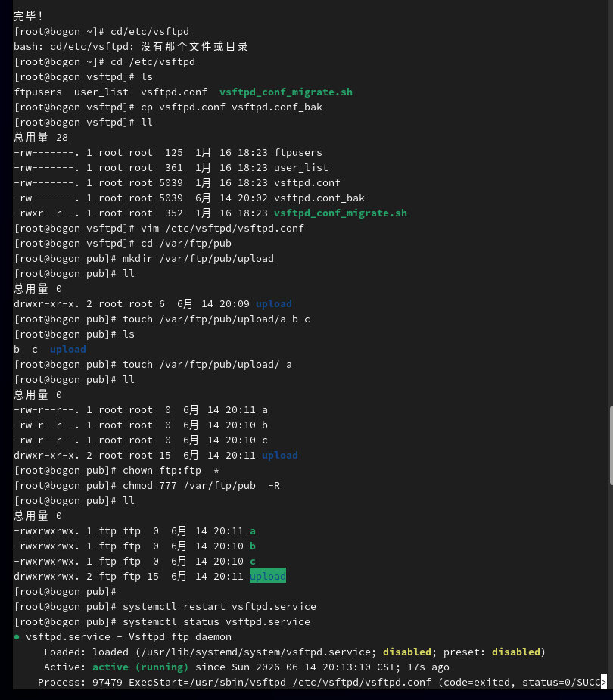Click the 'systemctl status vsftpd.service' command
The width and height of the screenshot is (613, 700).
coord(216,622)
